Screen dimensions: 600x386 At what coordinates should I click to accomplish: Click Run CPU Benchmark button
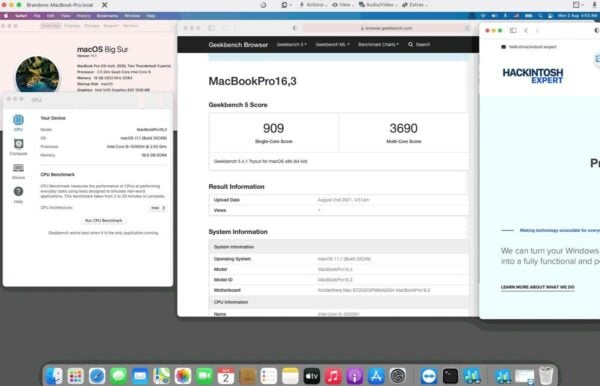point(103,220)
